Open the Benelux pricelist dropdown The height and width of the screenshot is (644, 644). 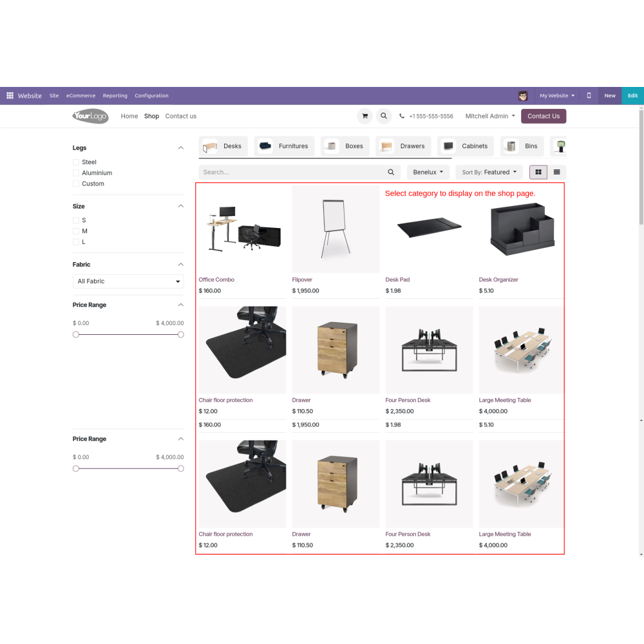[428, 172]
